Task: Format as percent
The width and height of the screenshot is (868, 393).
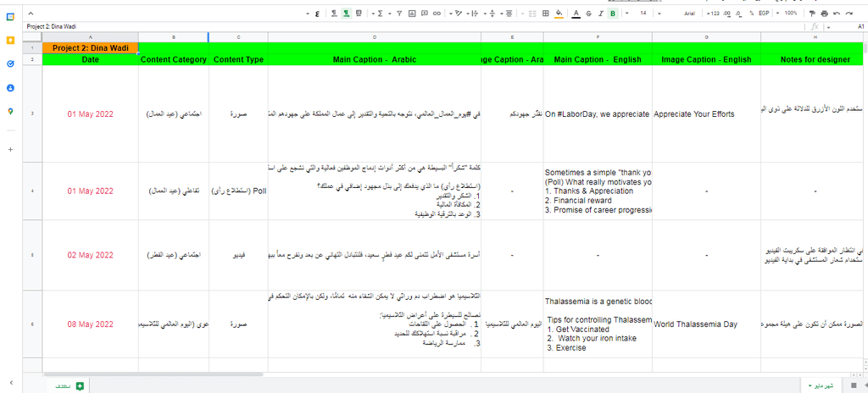Action: pyautogui.click(x=751, y=14)
